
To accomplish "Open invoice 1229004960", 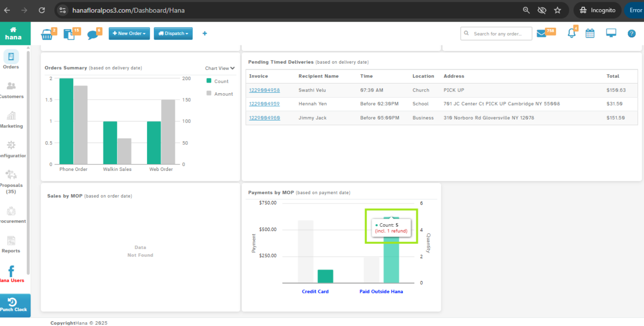I will 265,118.
